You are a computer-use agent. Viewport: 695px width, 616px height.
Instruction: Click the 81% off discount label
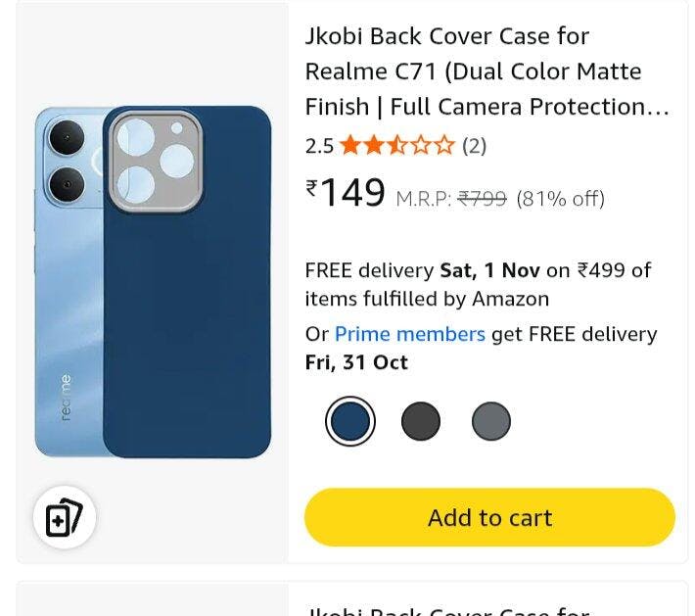coord(560,199)
